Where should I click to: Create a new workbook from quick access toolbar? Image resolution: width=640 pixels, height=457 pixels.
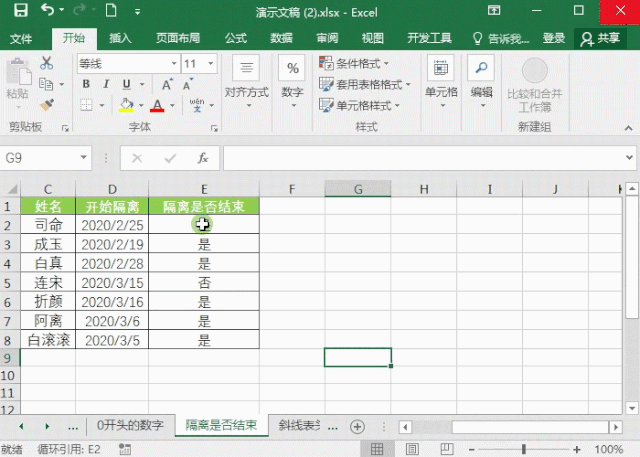[111, 10]
